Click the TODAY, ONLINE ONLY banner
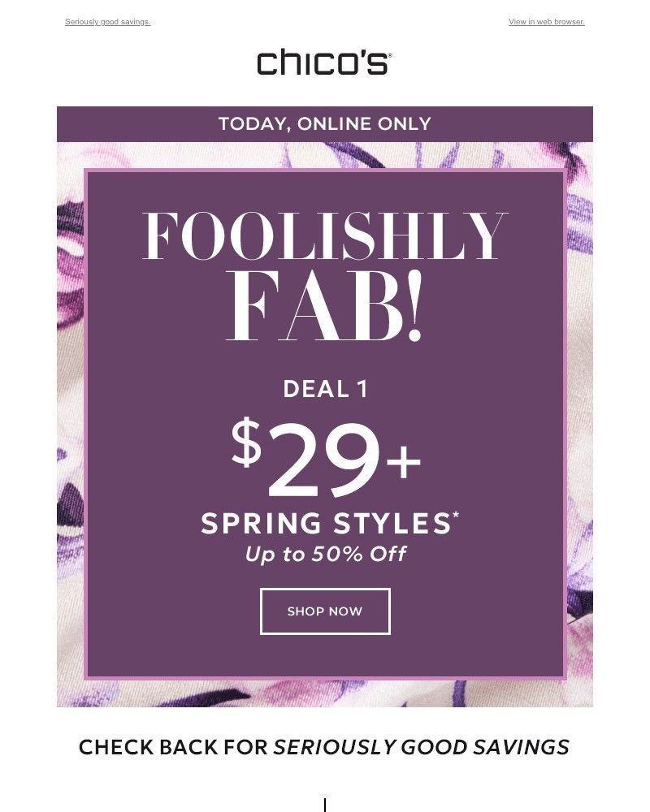 tap(325, 124)
